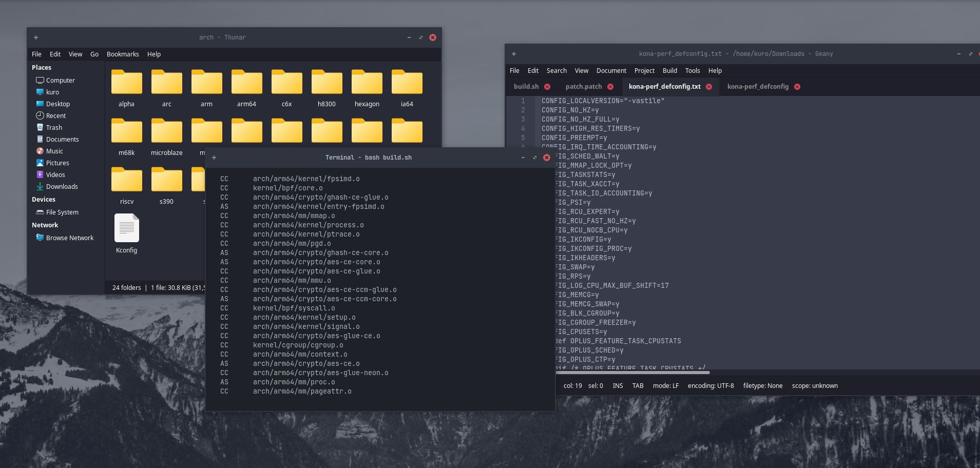
Task: Click encoding: UTF-8 in Geany status bar
Action: click(710, 385)
